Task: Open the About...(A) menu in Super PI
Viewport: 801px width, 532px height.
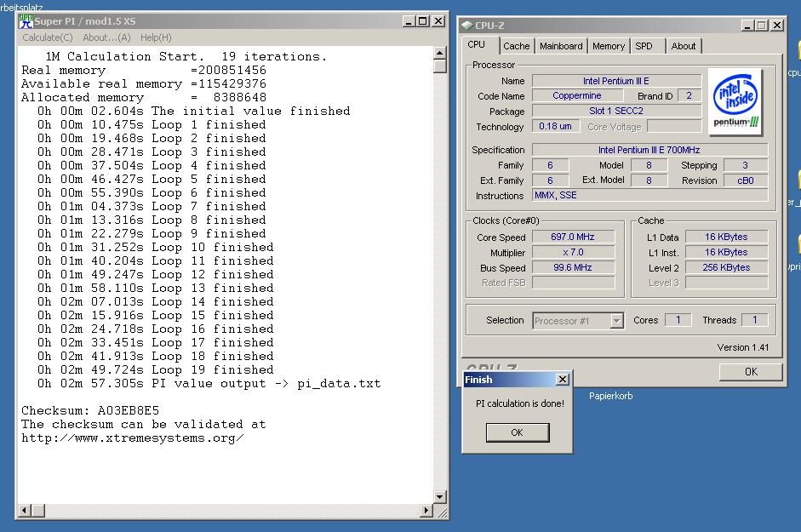Action: [106, 37]
